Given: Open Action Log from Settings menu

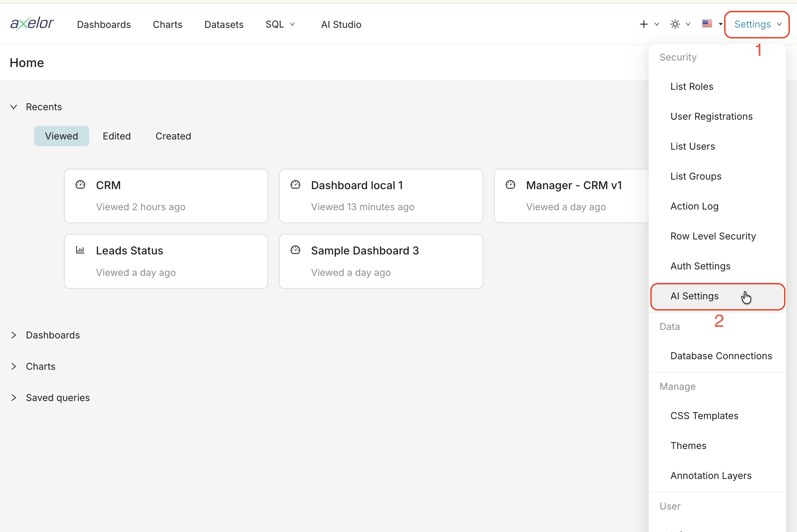Looking at the screenshot, I should click(717, 206).
